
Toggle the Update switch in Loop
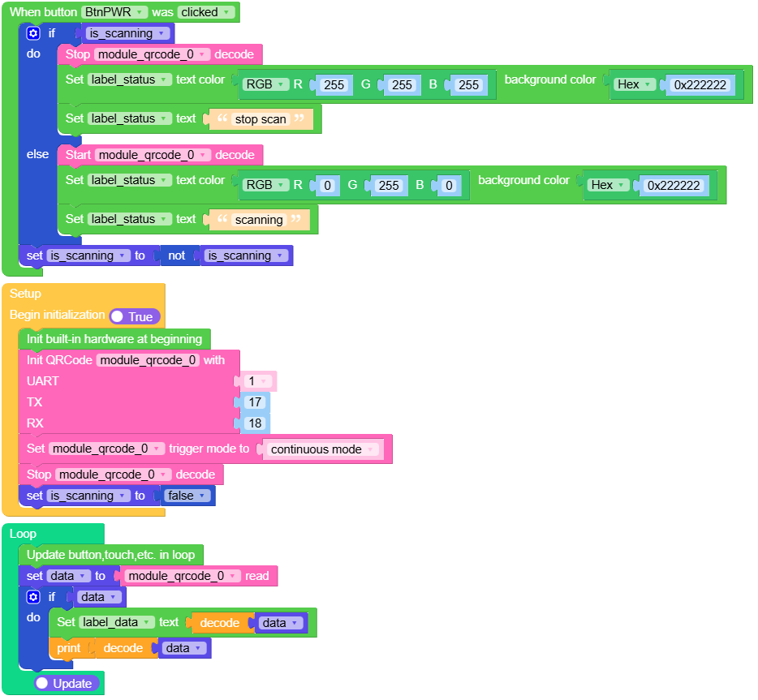[x=67, y=683]
